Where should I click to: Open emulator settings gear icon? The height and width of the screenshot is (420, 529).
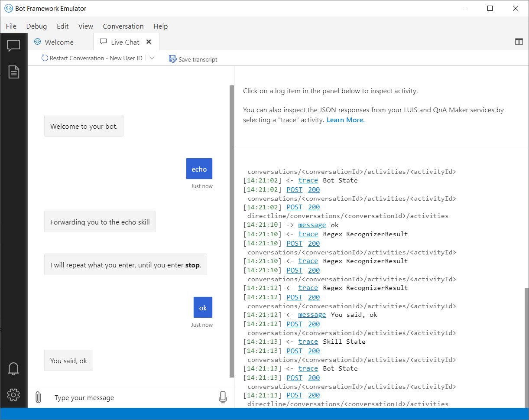tap(13, 395)
